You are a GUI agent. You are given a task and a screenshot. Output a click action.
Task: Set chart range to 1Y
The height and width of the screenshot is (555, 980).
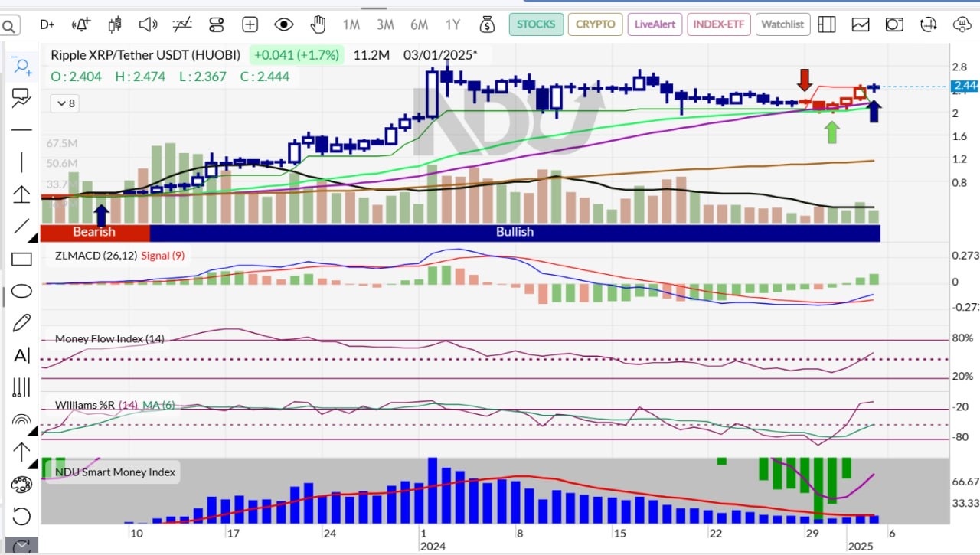(x=452, y=24)
